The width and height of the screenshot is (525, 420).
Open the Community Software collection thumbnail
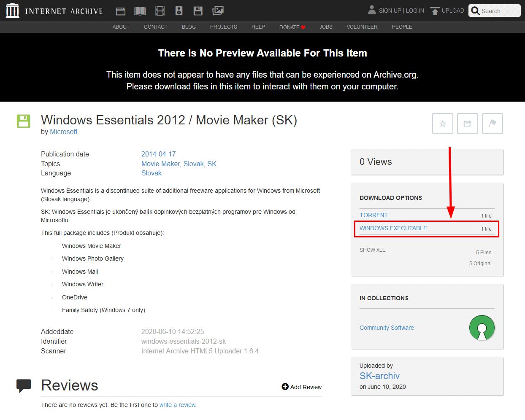click(482, 328)
